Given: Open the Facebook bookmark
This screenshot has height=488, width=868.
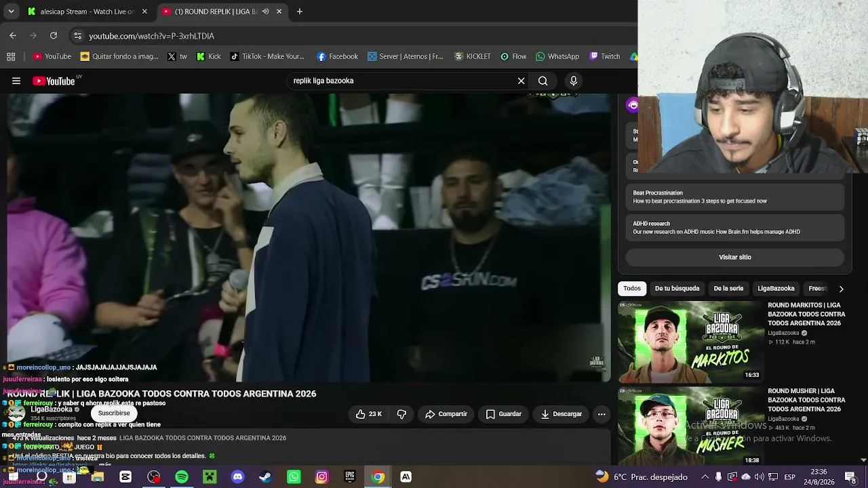Looking at the screenshot, I should click(338, 57).
